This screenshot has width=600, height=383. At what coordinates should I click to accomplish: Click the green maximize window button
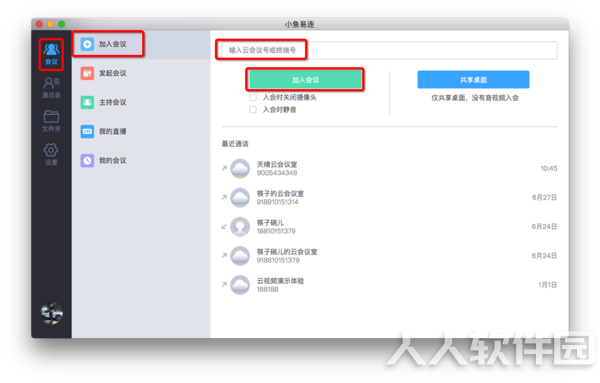61,24
